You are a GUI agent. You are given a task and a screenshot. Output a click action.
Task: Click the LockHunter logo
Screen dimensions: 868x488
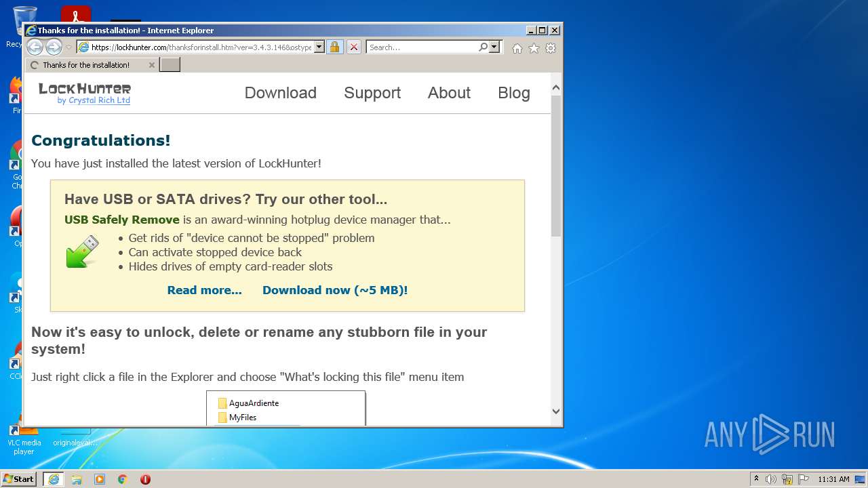coord(85,88)
